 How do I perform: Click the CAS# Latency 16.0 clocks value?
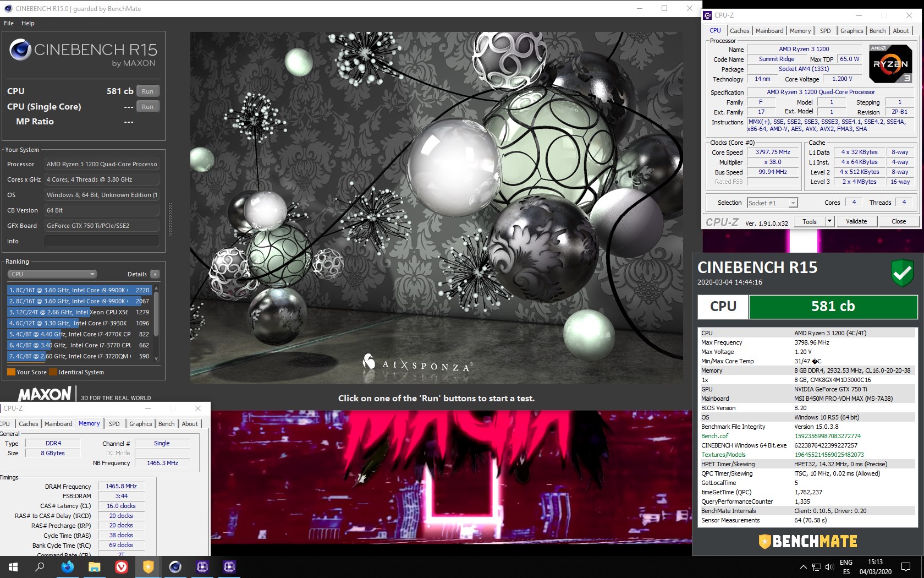point(121,506)
